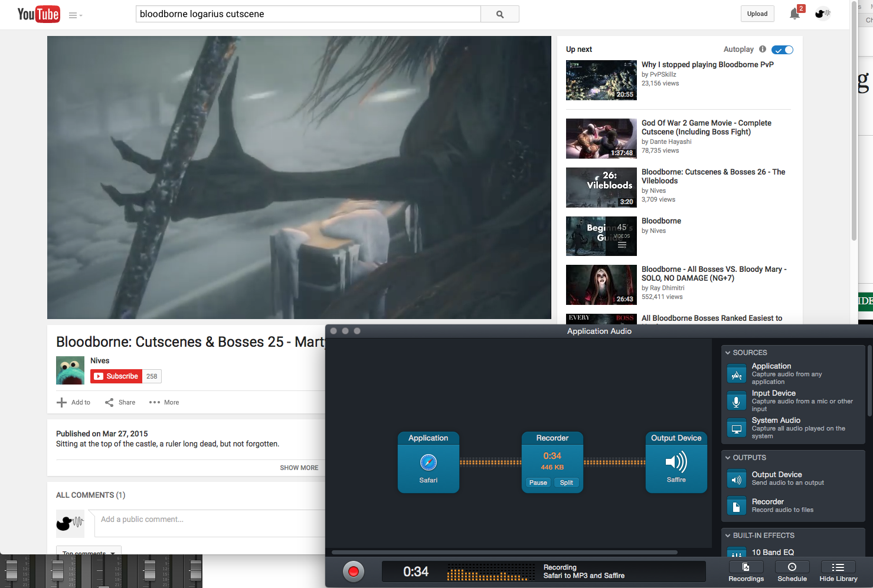Open the More options menu
The image size is (873, 588).
pyautogui.click(x=164, y=402)
